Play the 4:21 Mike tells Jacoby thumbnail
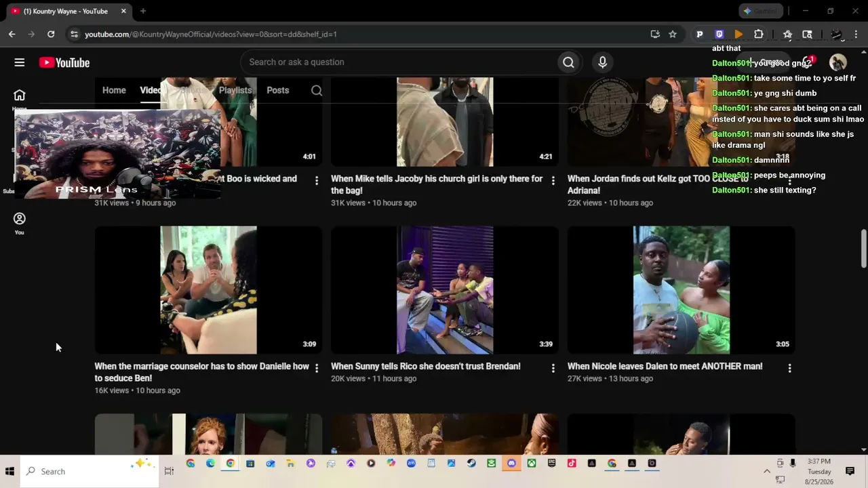The image size is (868, 488). click(x=445, y=122)
